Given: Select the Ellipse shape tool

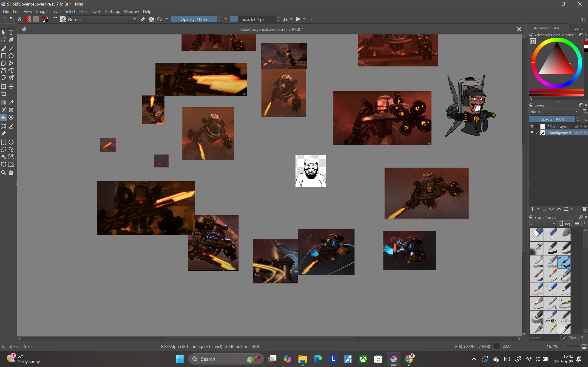Looking at the screenshot, I should (11, 56).
